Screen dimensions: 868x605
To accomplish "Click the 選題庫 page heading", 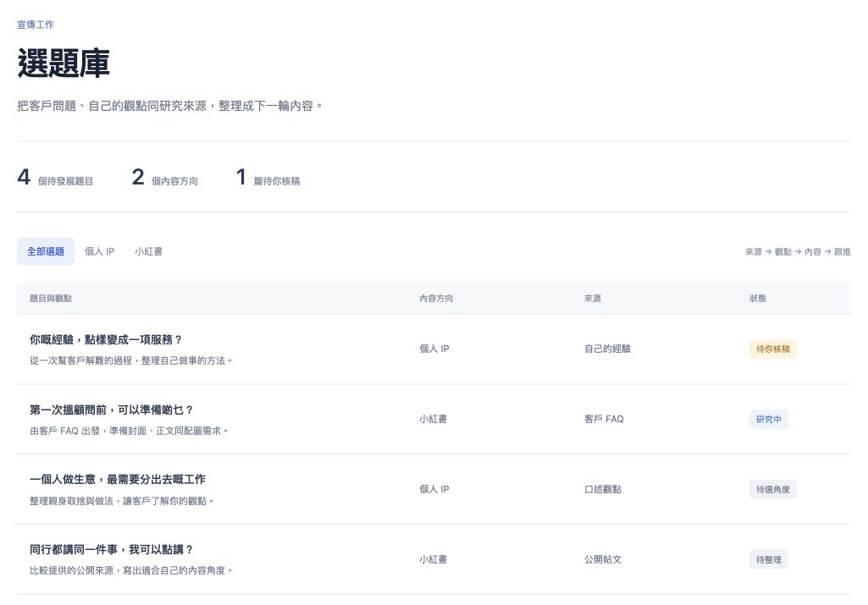I will (x=64, y=63).
